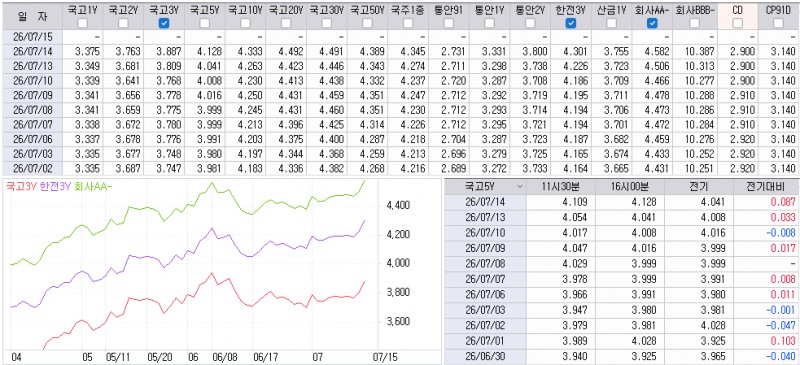Image resolution: width=800 pixels, height=365 pixels.
Task: Click the 4.333 value under 국고10Y
Action: coord(252,52)
